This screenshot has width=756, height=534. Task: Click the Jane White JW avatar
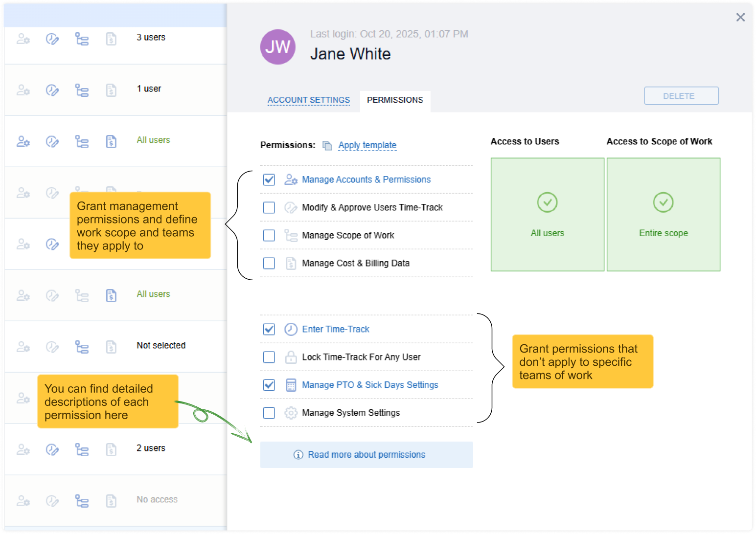tap(277, 47)
